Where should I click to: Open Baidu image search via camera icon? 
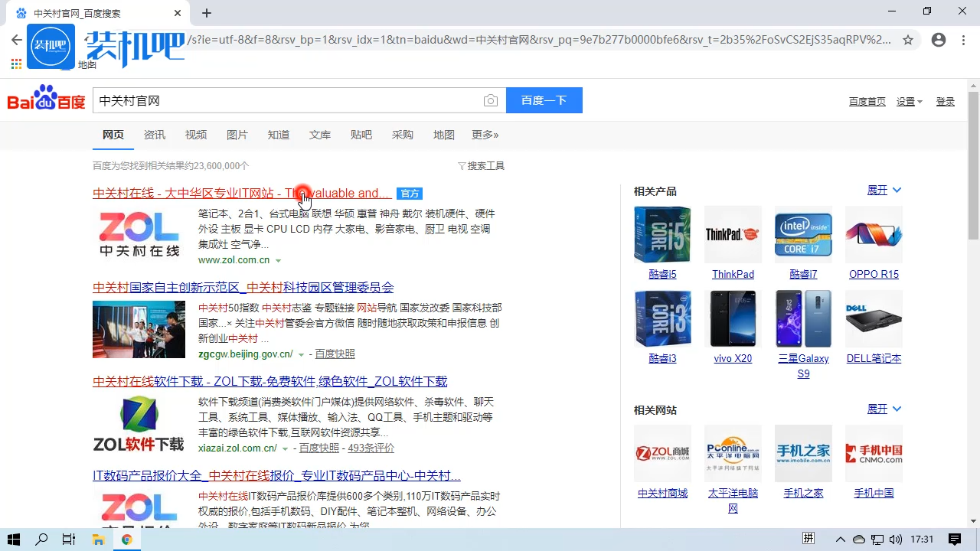(491, 100)
